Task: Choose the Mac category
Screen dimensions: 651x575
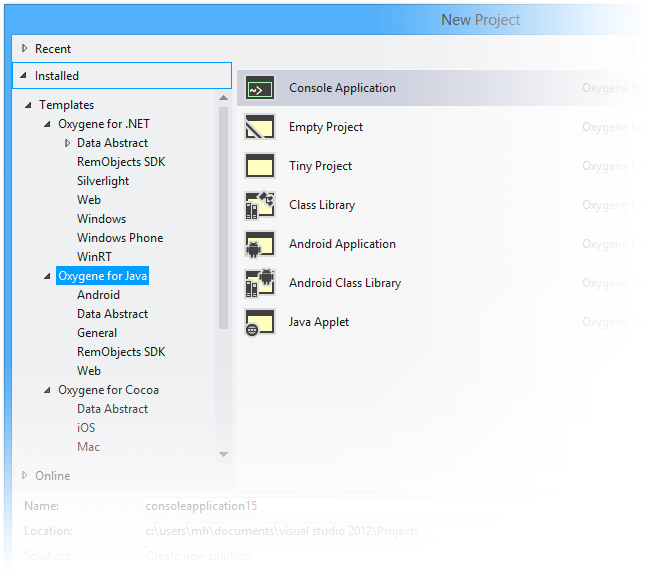Action: pyautogui.click(x=88, y=447)
